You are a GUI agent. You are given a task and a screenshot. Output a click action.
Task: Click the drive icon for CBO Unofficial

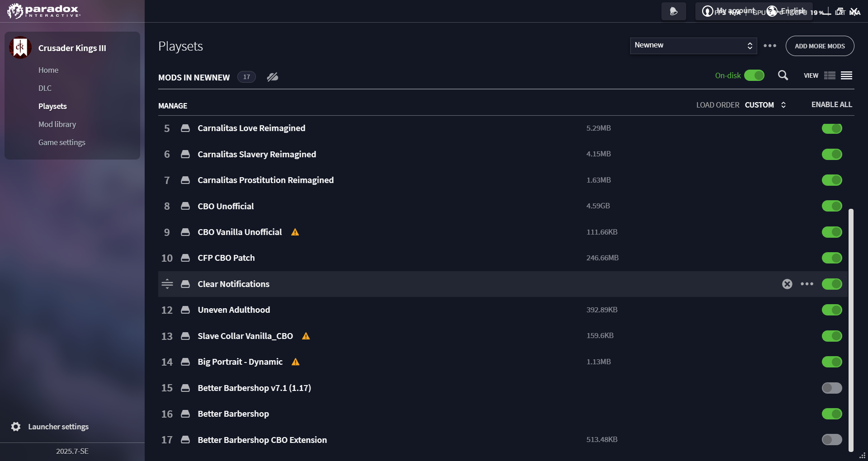coord(185,206)
